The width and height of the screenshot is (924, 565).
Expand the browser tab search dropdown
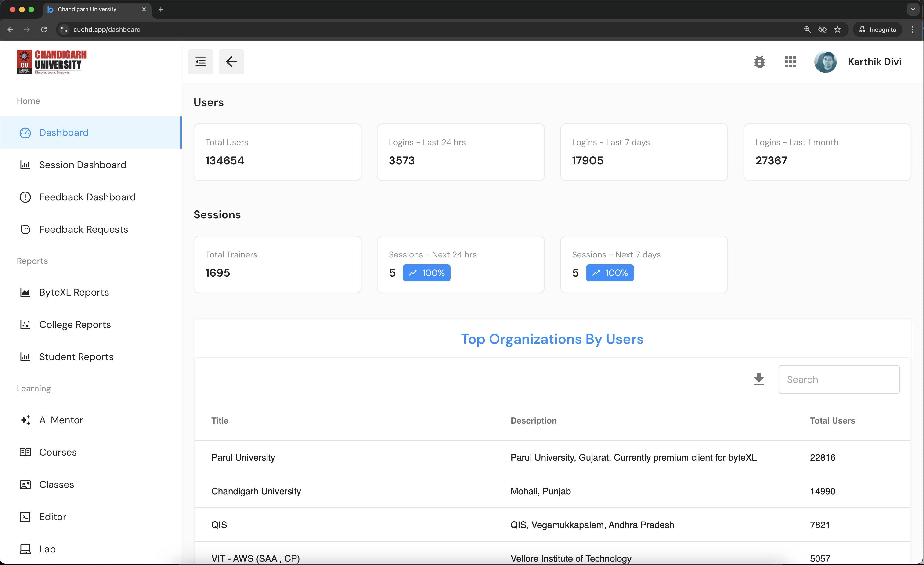coord(913,9)
